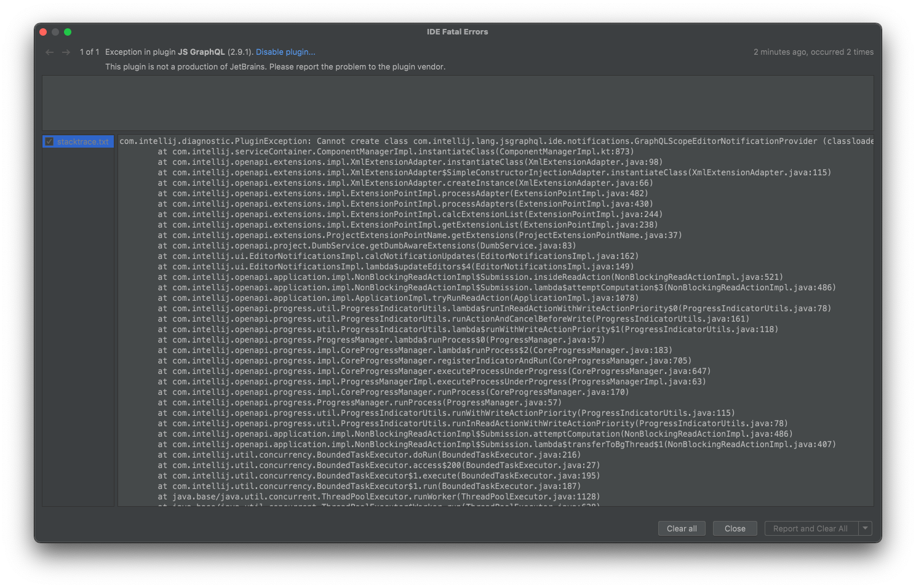The width and height of the screenshot is (916, 588).
Task: Click the XmlExtensionAdapter.createInstance stack line
Action: coord(405,183)
